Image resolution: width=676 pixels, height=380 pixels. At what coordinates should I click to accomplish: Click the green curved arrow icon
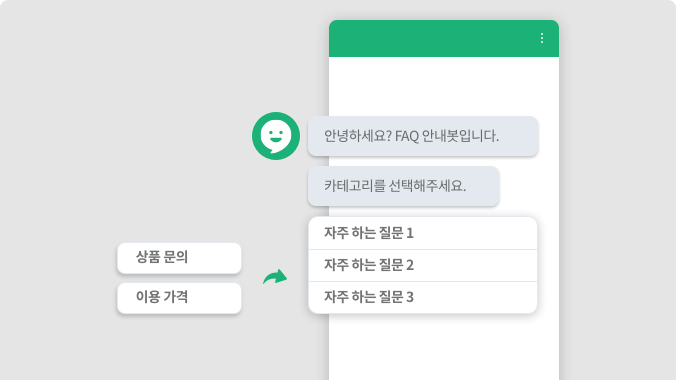(275, 277)
